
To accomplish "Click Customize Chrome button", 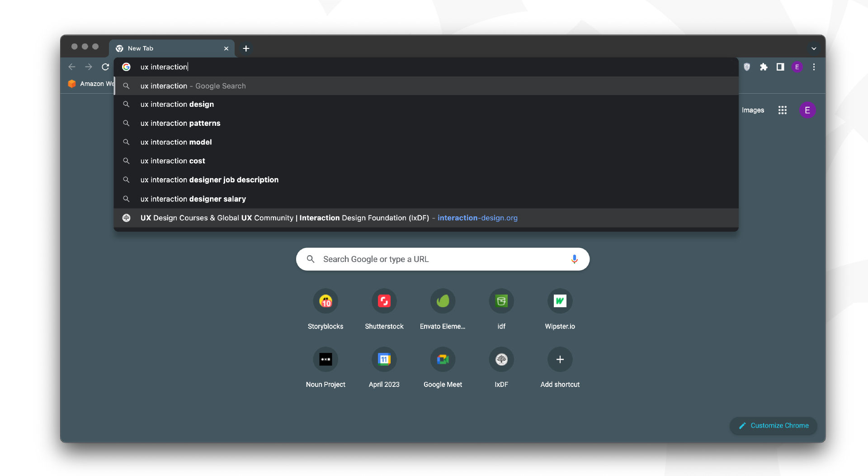I will [x=774, y=426].
